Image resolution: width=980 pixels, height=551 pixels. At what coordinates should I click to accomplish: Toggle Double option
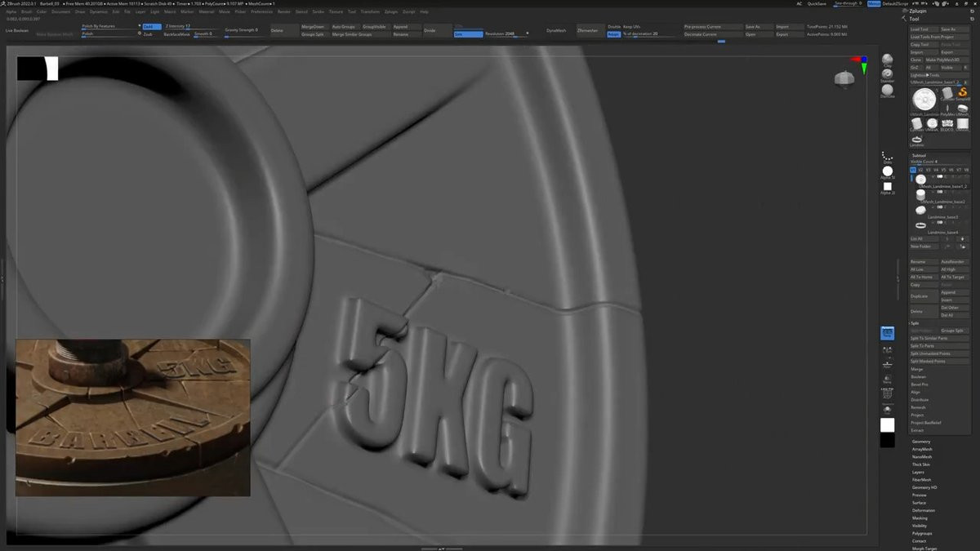(614, 26)
